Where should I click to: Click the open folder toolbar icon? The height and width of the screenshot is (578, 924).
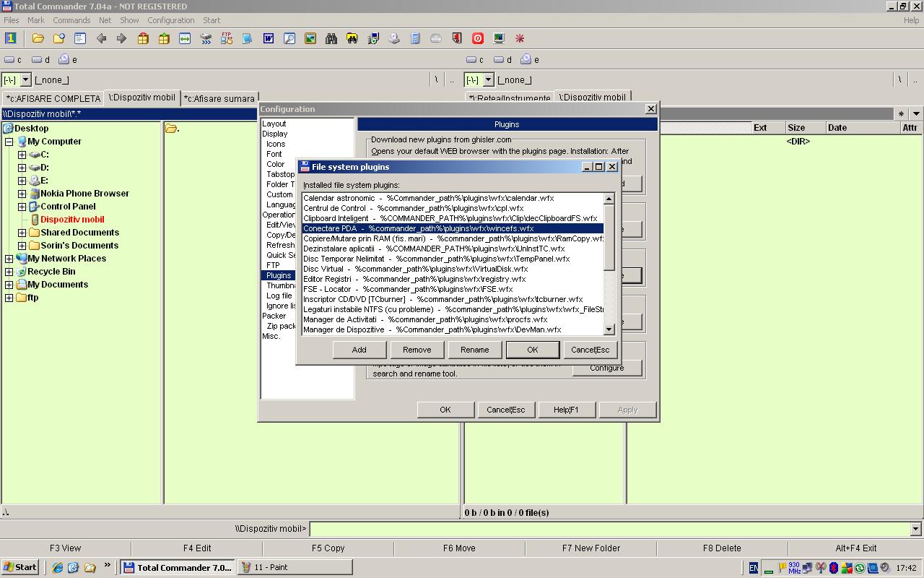[38, 38]
